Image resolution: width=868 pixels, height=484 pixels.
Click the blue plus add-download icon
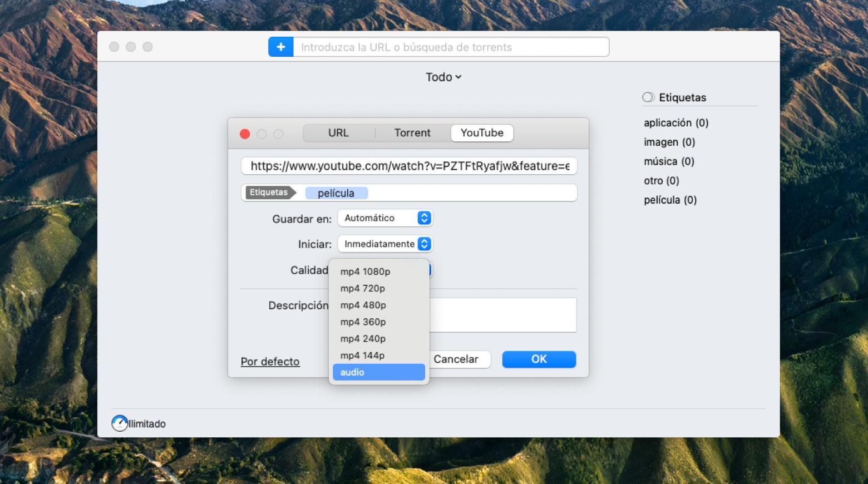(281, 47)
